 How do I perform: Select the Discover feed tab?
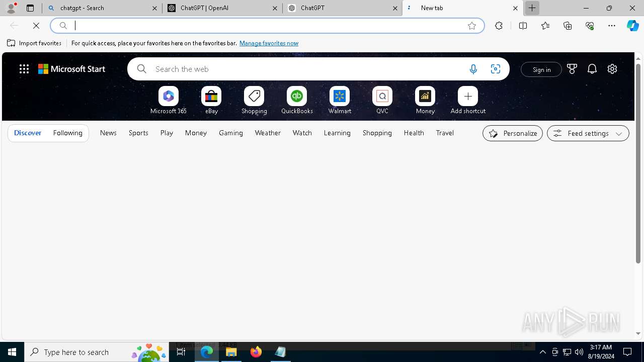click(x=28, y=133)
